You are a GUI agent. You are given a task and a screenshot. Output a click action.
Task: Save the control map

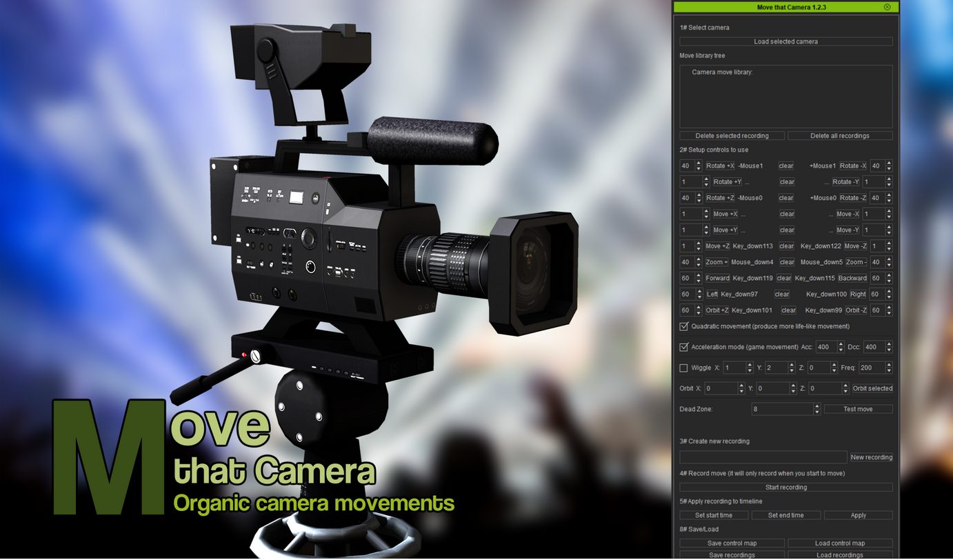click(x=732, y=543)
